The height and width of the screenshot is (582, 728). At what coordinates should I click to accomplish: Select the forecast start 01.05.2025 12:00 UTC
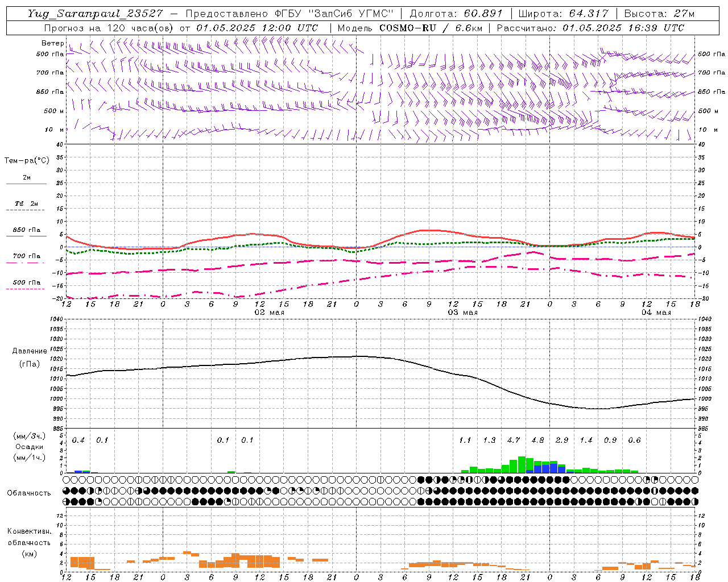pos(257,27)
